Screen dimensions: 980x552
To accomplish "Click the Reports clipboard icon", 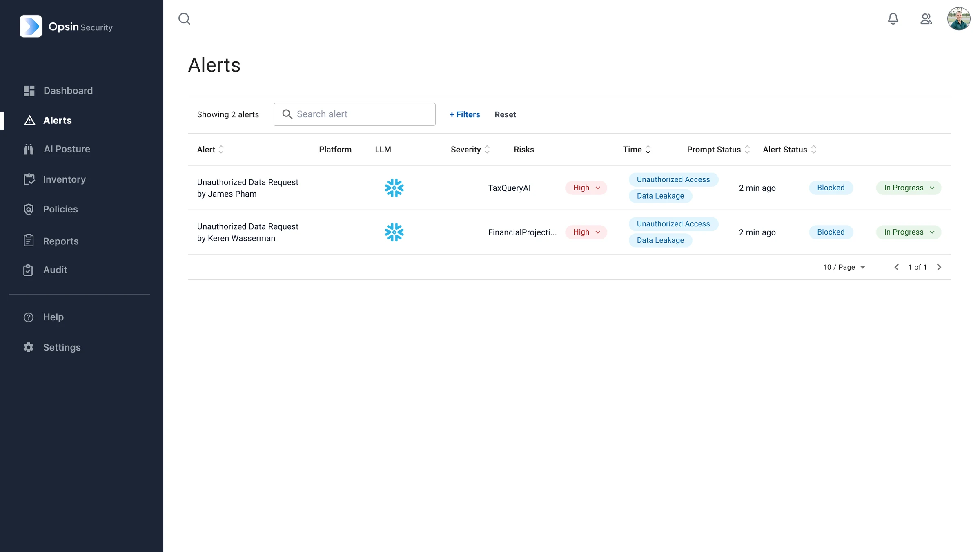I will pos(29,240).
